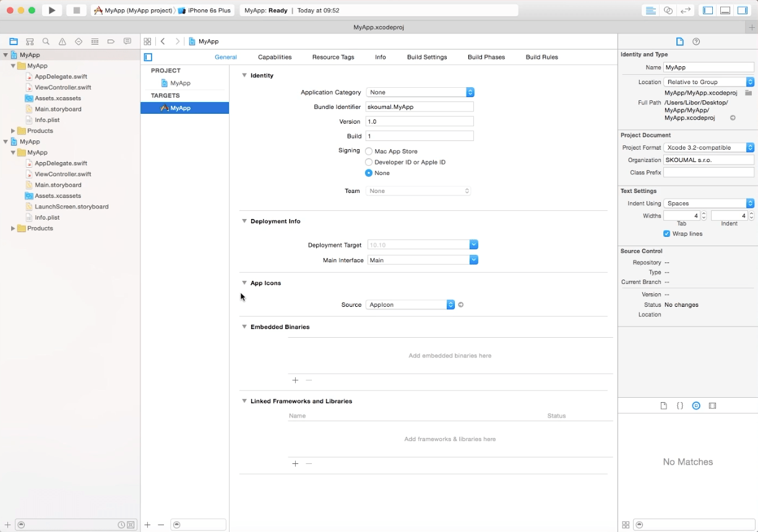
Task: Toggle the debug area
Action: click(x=725, y=11)
